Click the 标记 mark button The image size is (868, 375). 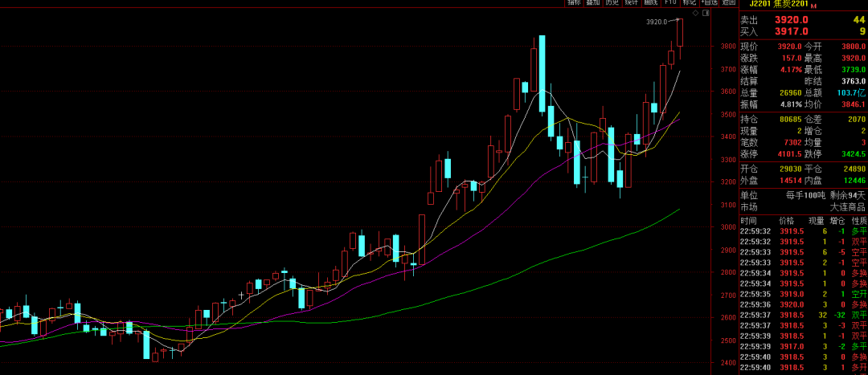pyautogui.click(x=689, y=3)
